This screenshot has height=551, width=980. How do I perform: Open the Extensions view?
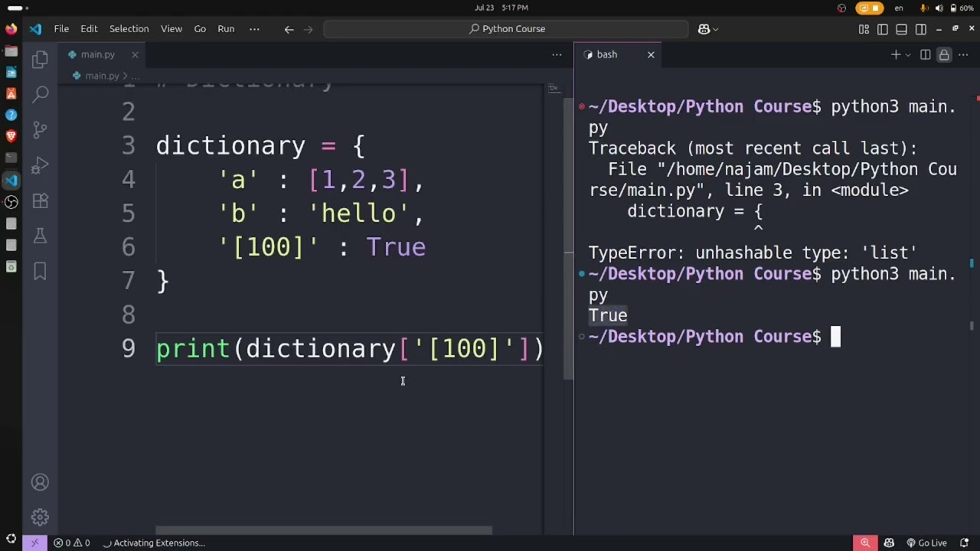(41, 201)
